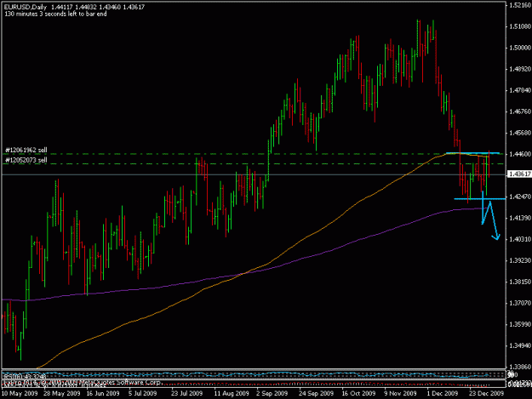Click price level 1.38150 on the axis

point(520,282)
